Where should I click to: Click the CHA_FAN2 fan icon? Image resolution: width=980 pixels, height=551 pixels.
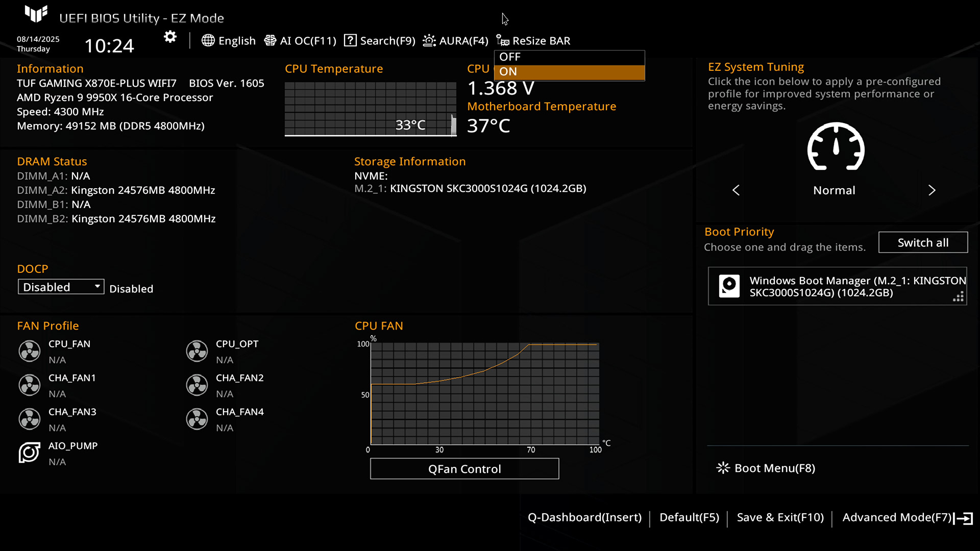click(197, 385)
